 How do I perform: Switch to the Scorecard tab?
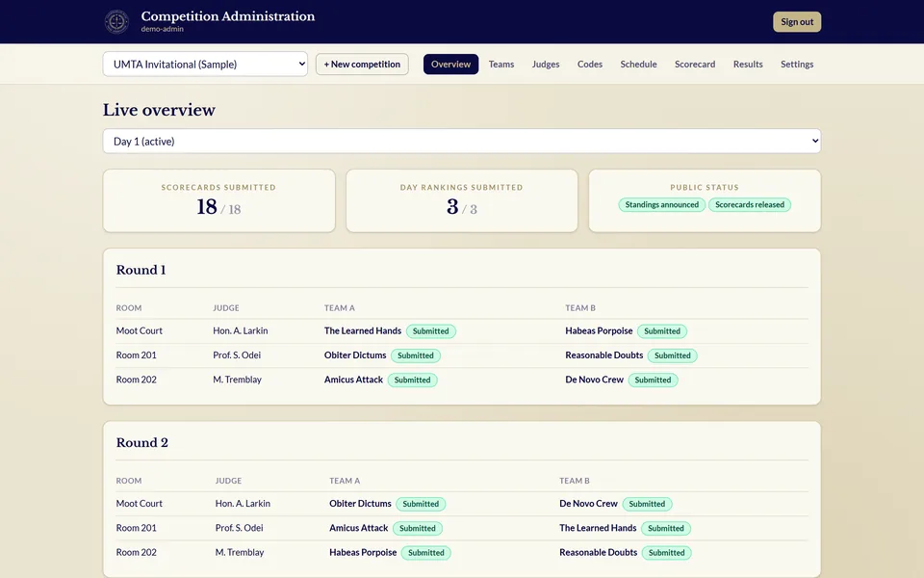(695, 65)
